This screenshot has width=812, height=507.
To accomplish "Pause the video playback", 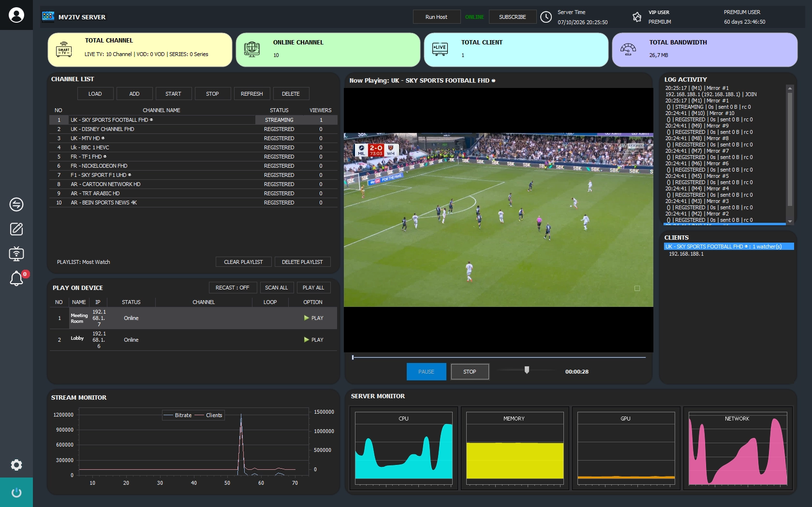I will [426, 372].
